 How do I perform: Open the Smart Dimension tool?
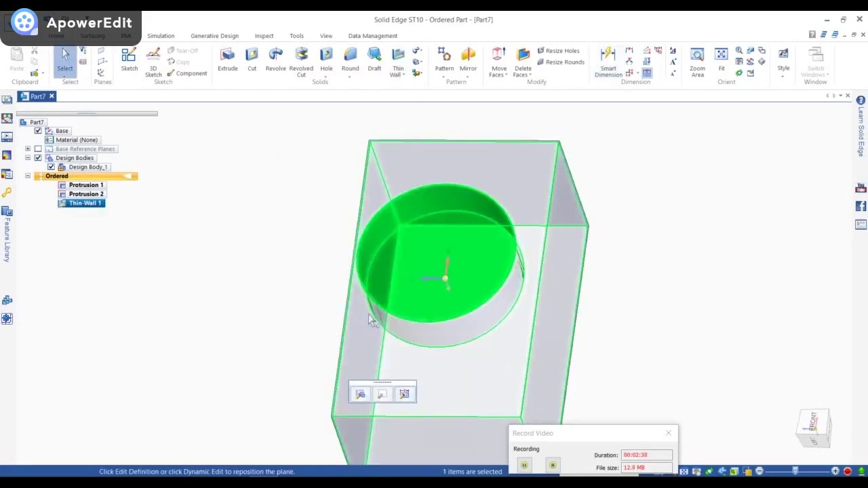608,62
